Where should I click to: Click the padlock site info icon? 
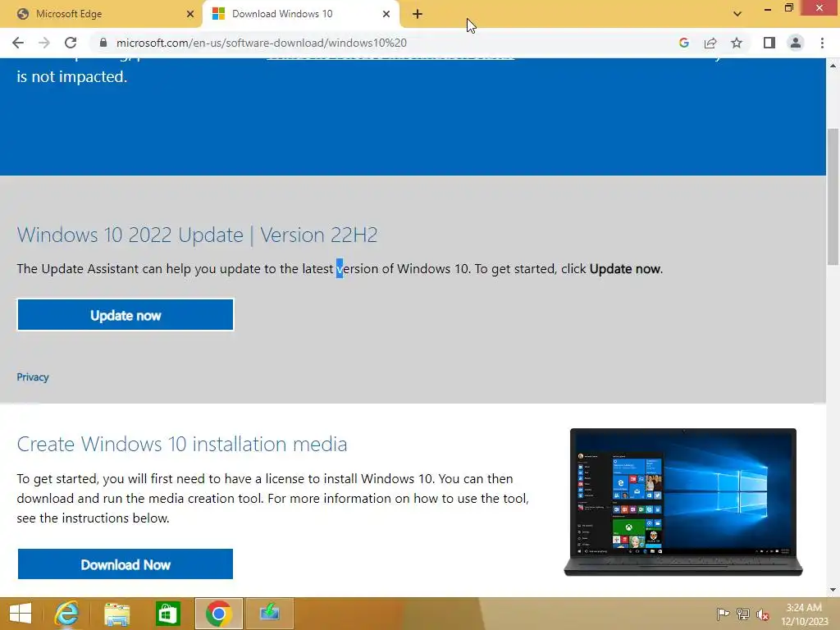click(x=103, y=43)
